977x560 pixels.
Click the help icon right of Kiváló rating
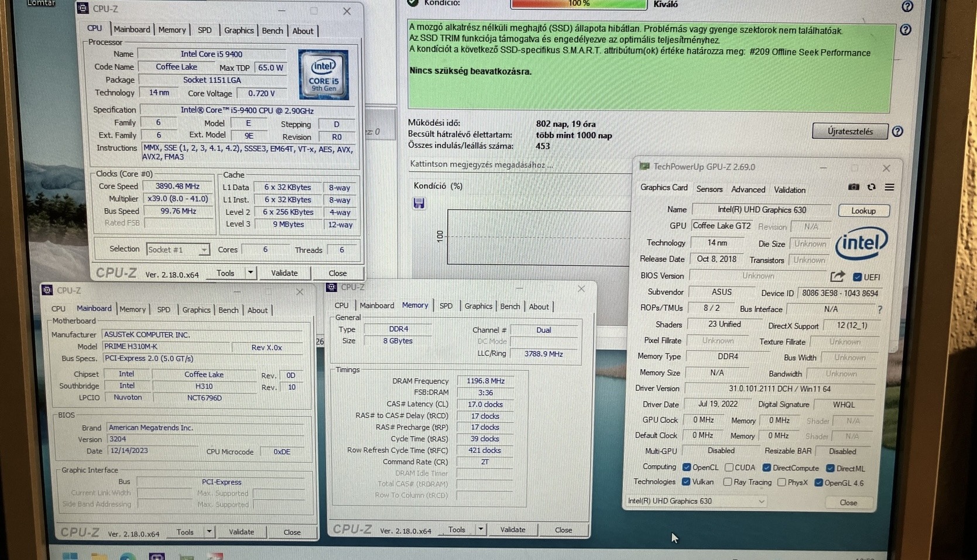tap(907, 6)
